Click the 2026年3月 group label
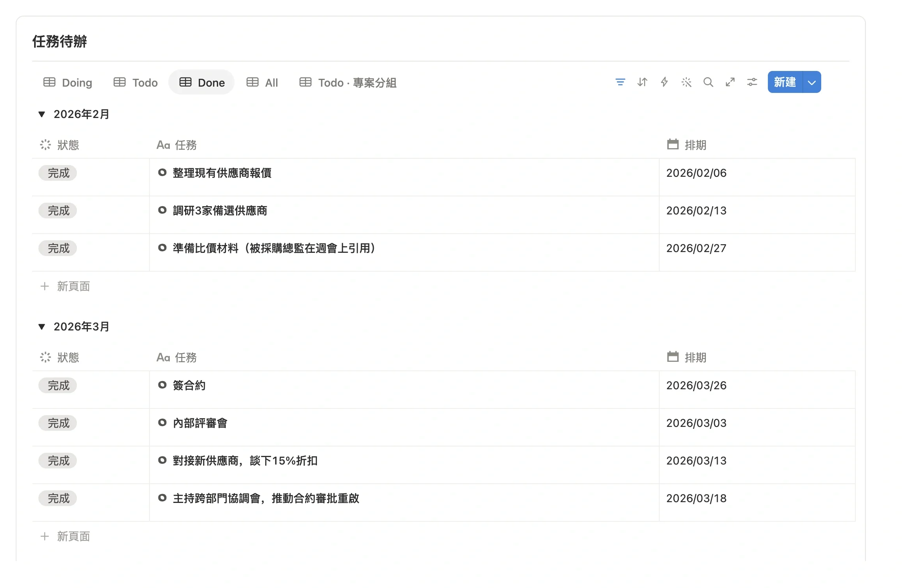Image resolution: width=902 pixels, height=588 pixels. point(81,327)
